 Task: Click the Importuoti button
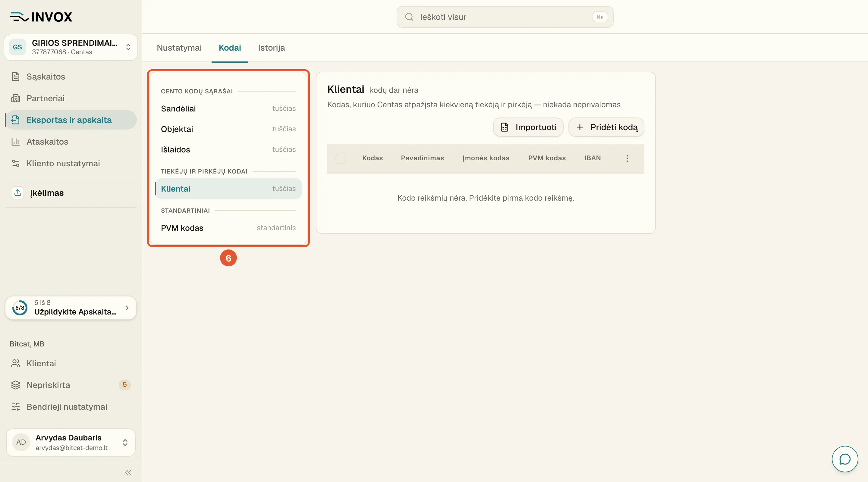point(528,127)
